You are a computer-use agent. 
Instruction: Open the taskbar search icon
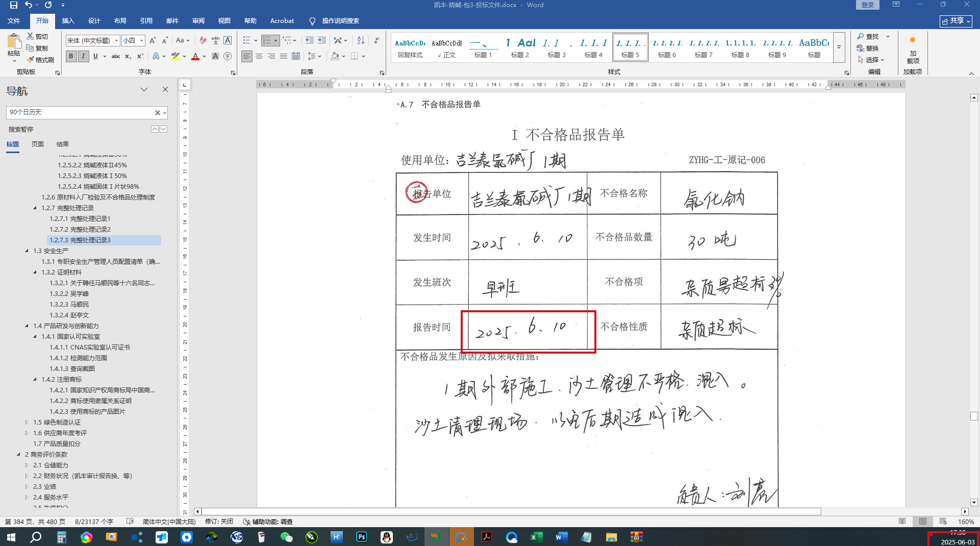[x=36, y=537]
